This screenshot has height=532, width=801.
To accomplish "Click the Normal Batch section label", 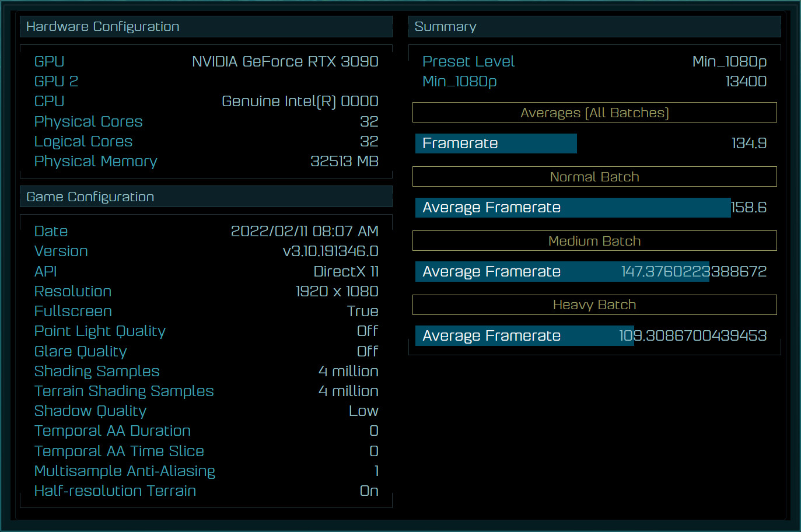I will click(594, 177).
